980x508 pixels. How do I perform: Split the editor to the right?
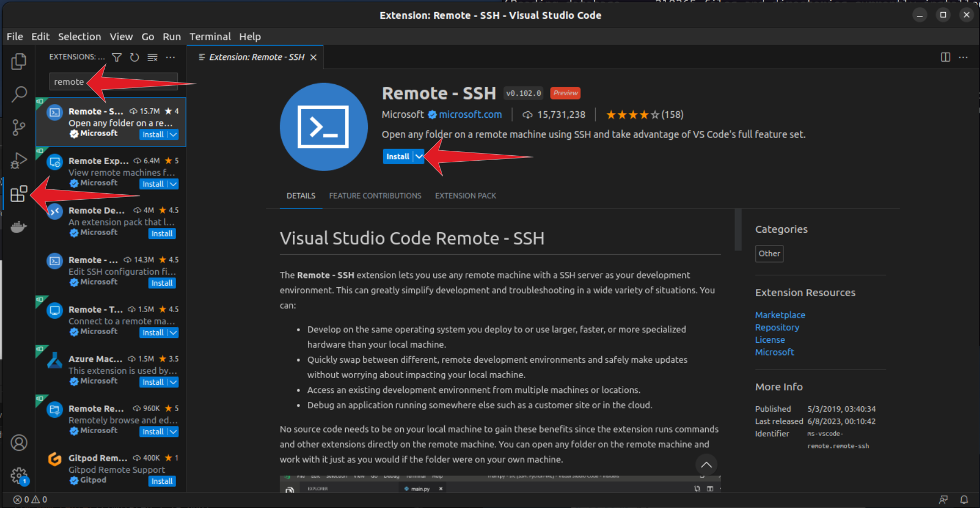coord(945,57)
